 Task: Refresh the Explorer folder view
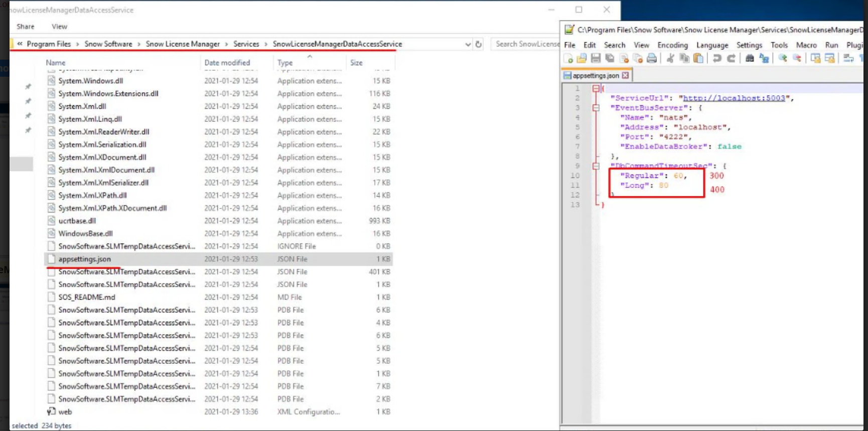tap(479, 44)
